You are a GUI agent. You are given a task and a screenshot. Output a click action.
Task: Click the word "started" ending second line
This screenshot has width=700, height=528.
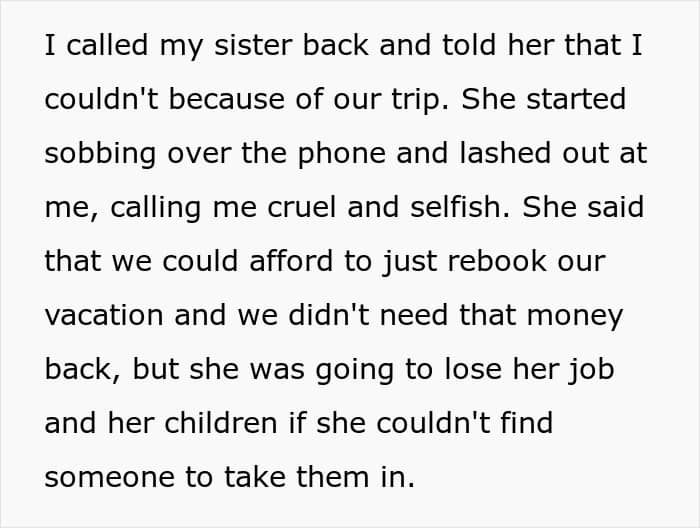pyautogui.click(x=576, y=99)
